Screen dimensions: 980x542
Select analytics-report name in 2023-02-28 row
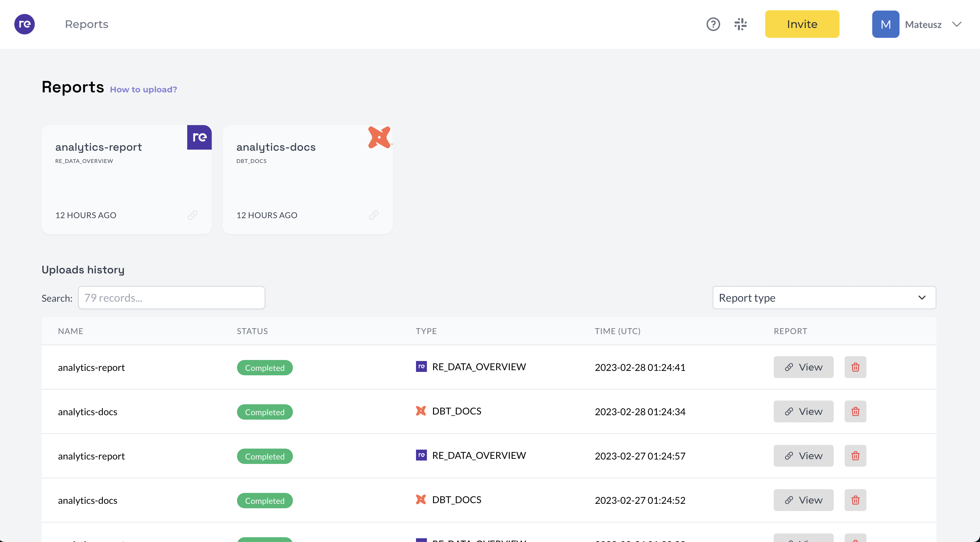[x=91, y=367]
